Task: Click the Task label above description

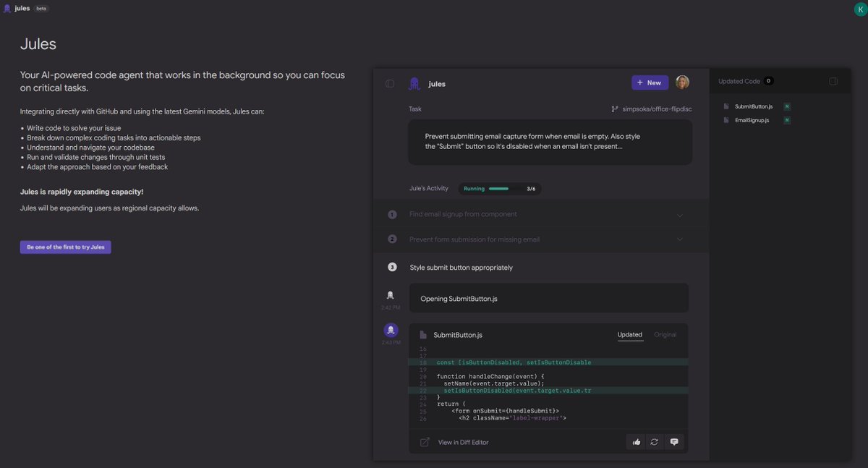Action: (415, 109)
